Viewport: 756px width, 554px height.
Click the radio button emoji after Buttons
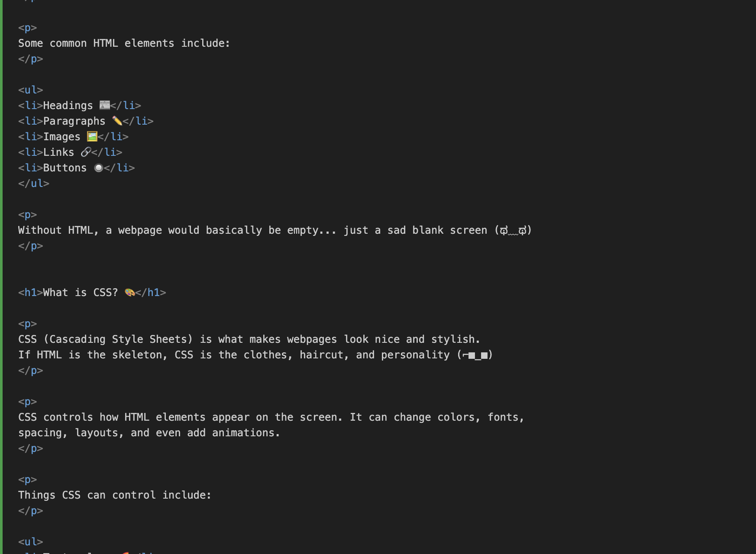(98, 167)
